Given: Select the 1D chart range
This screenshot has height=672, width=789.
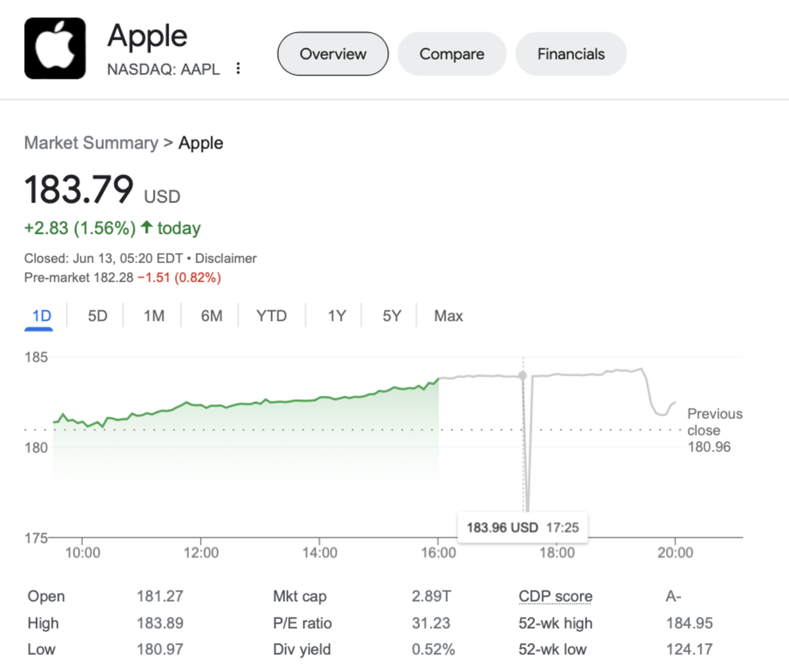Looking at the screenshot, I should 39,316.
